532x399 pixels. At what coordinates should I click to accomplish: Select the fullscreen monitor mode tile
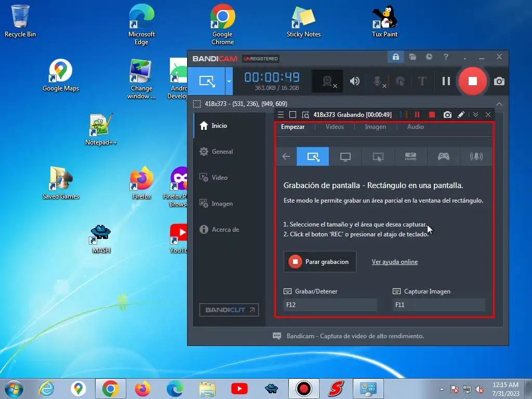345,156
